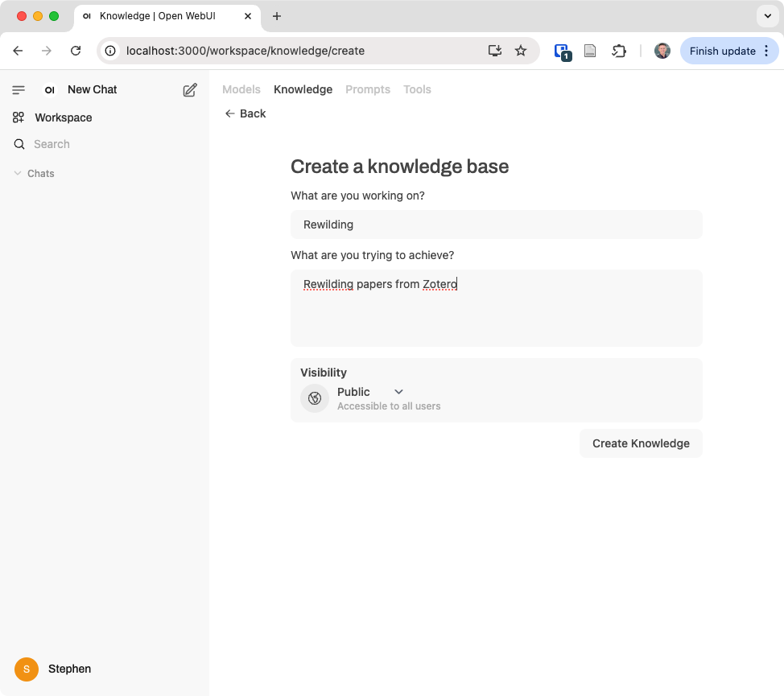Viewport: 784px width, 696px height.
Task: Bookmark the page with the star icon
Action: click(521, 50)
